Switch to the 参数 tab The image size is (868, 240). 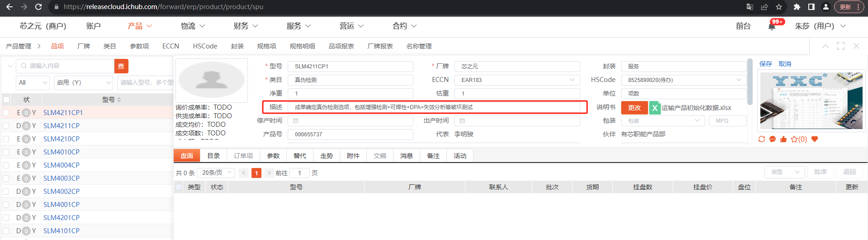(273, 156)
